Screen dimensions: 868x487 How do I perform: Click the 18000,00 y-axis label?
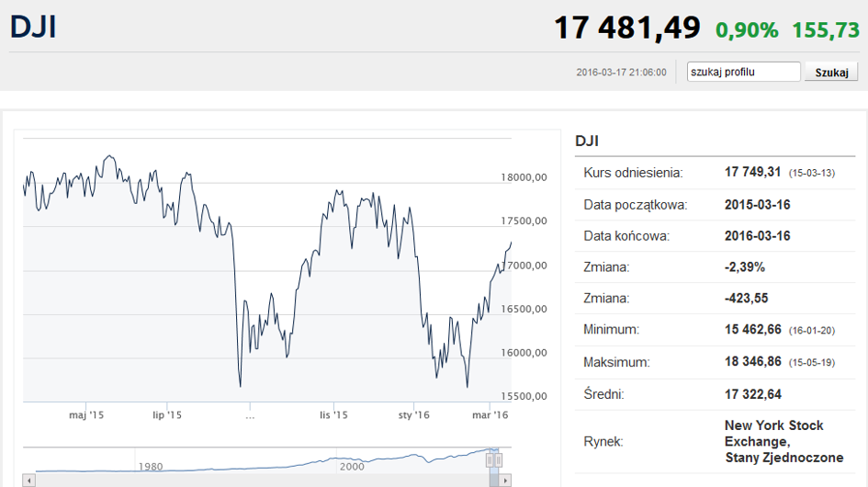coord(524,177)
